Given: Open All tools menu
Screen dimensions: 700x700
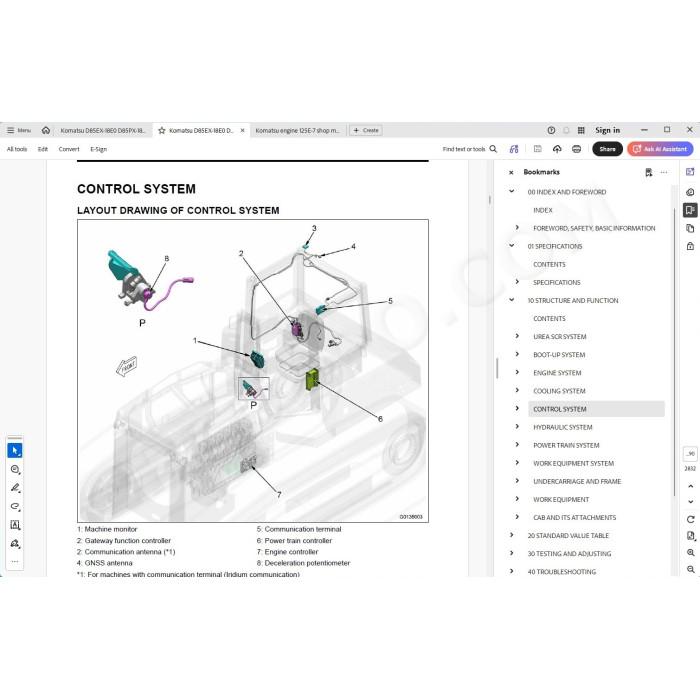Looking at the screenshot, I should coord(17,149).
